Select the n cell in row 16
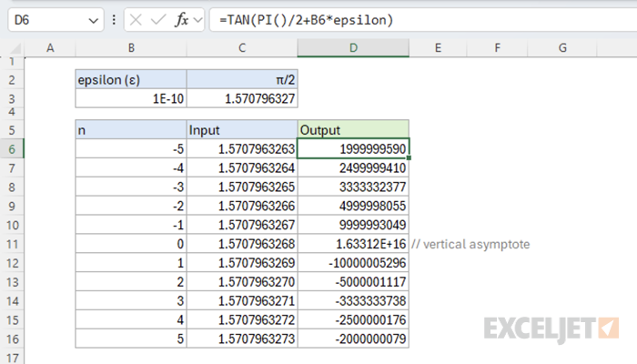Image resolution: width=637 pixels, height=364 pixels. 131,339
